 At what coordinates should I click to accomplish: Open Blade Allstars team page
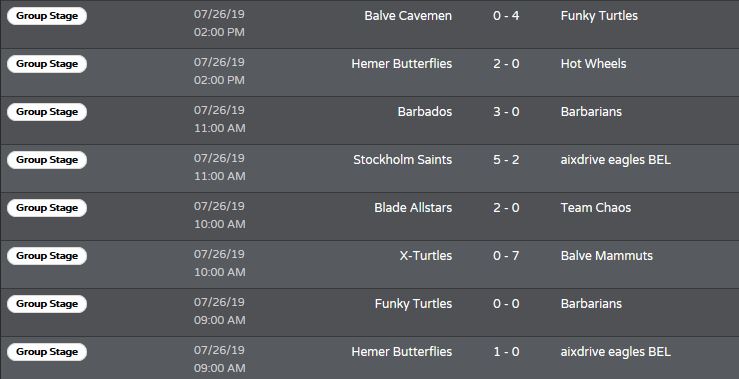[x=413, y=208]
